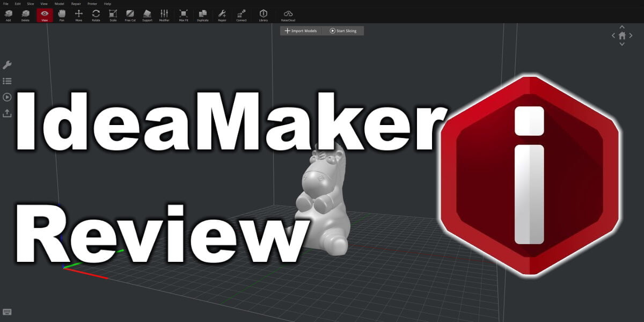Viewport: 644px width, 322px height.
Task: Open the Free Cut tool
Action: (130, 15)
